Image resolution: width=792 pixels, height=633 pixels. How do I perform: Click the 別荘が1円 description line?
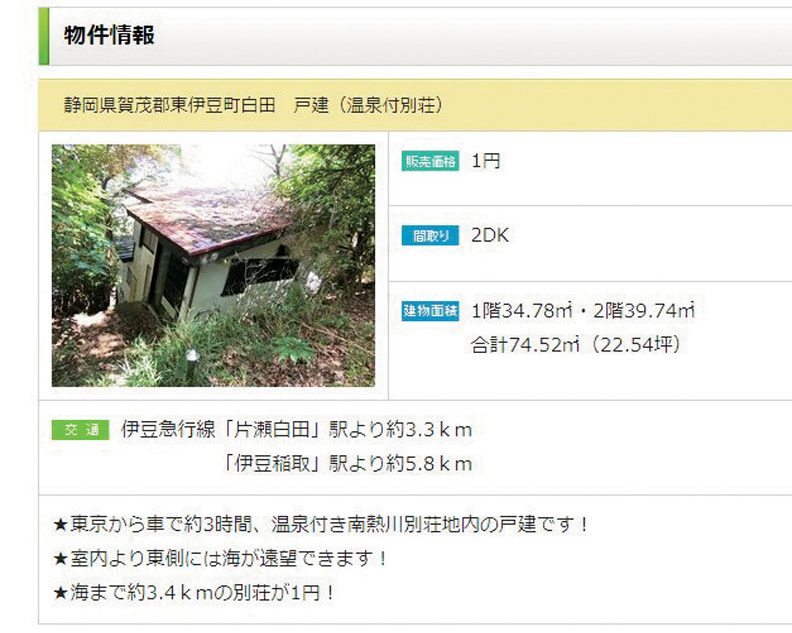point(193,593)
